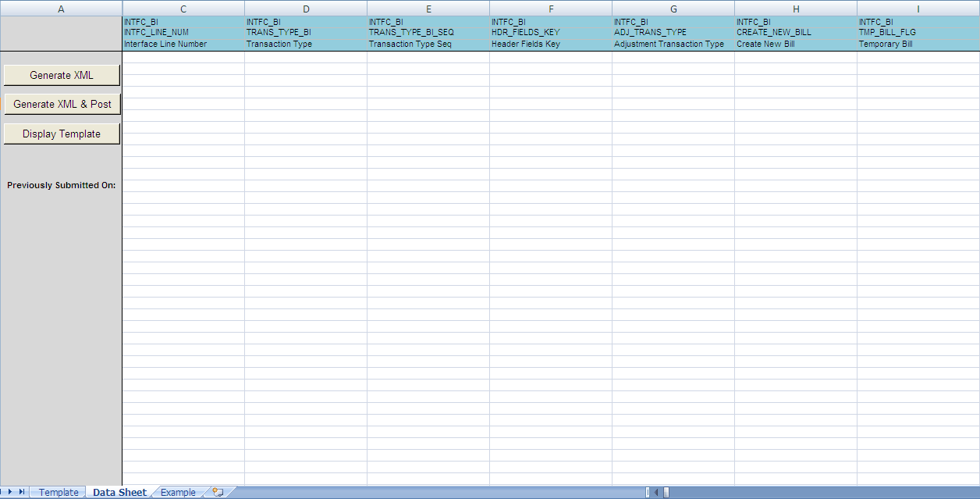This screenshot has height=499, width=980.
Task: Select column E header
Action: coord(428,8)
